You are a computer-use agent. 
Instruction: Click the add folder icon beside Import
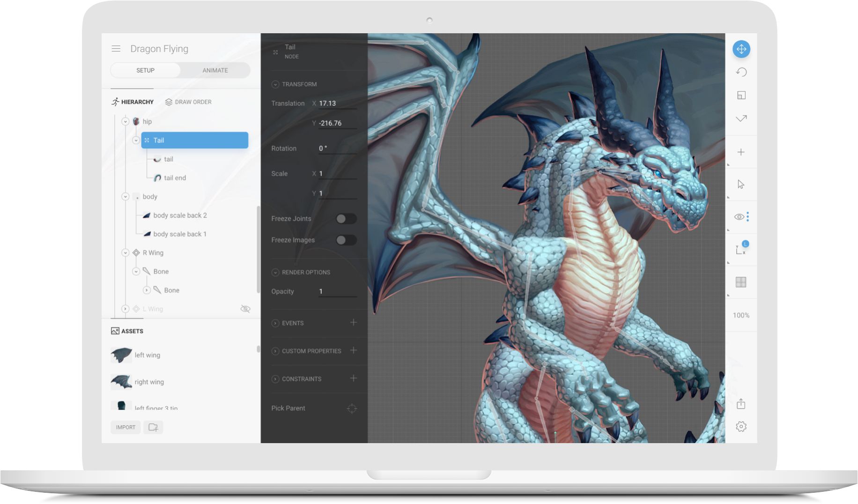pyautogui.click(x=153, y=427)
